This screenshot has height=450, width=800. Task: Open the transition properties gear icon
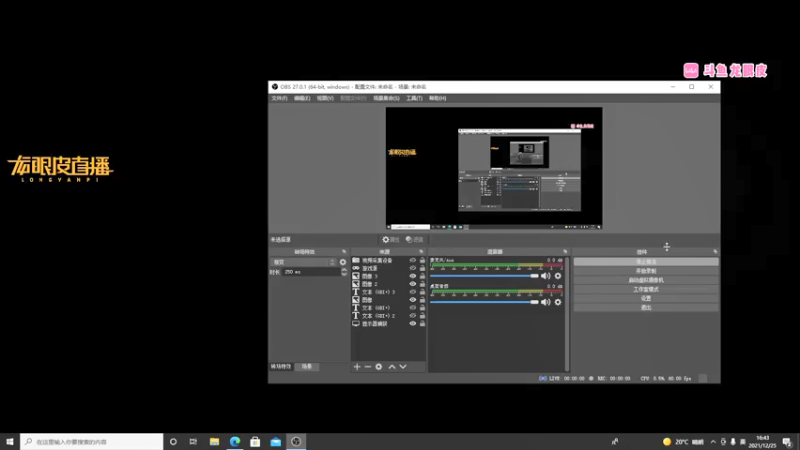click(x=343, y=262)
